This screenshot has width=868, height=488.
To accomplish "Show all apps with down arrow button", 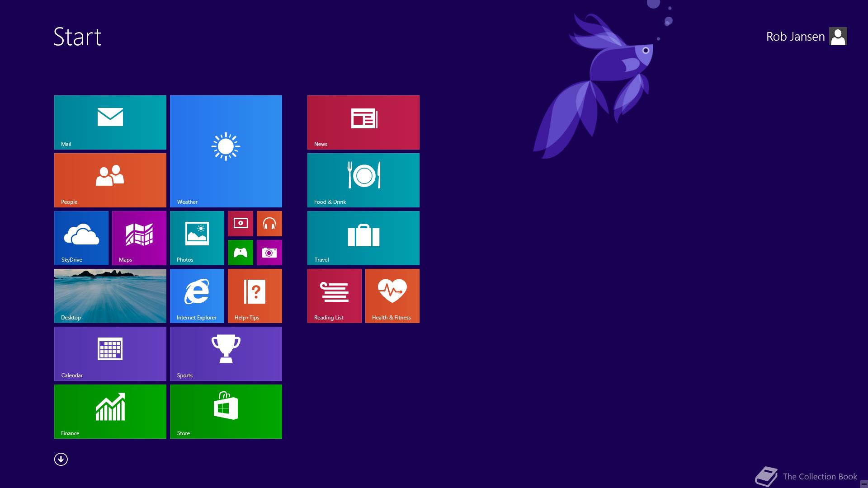I will [x=61, y=460].
